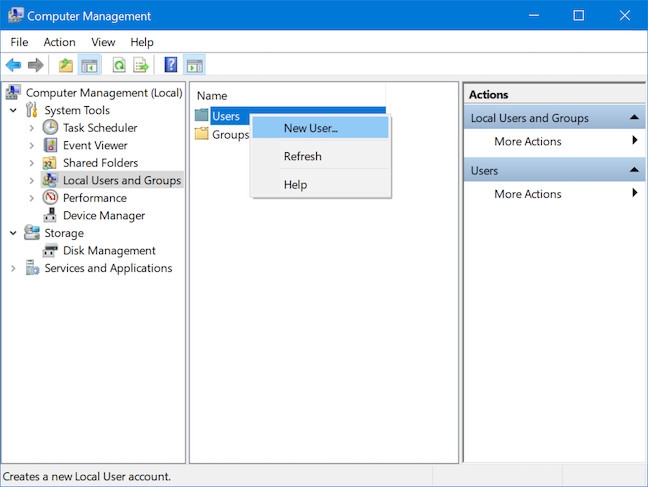Collapse the System Tools tree node
The width and height of the screenshot is (648, 487).
point(13,111)
